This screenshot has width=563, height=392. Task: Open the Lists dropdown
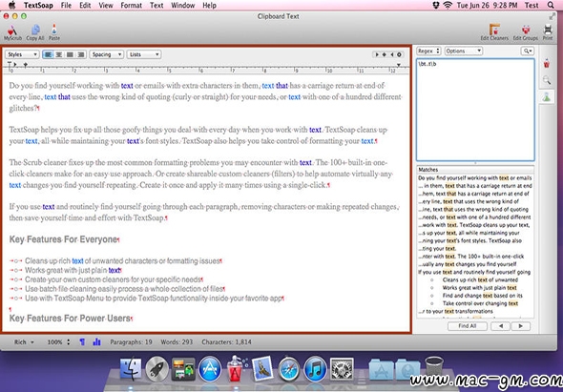point(144,54)
